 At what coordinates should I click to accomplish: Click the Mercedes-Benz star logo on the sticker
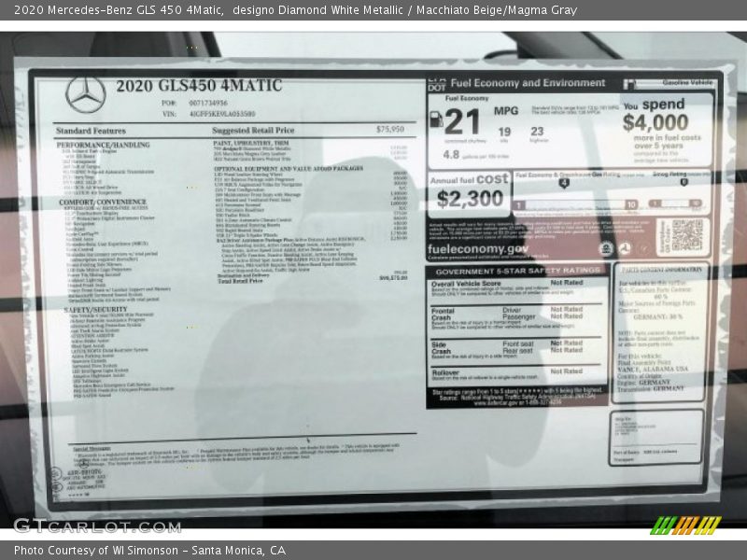point(86,95)
